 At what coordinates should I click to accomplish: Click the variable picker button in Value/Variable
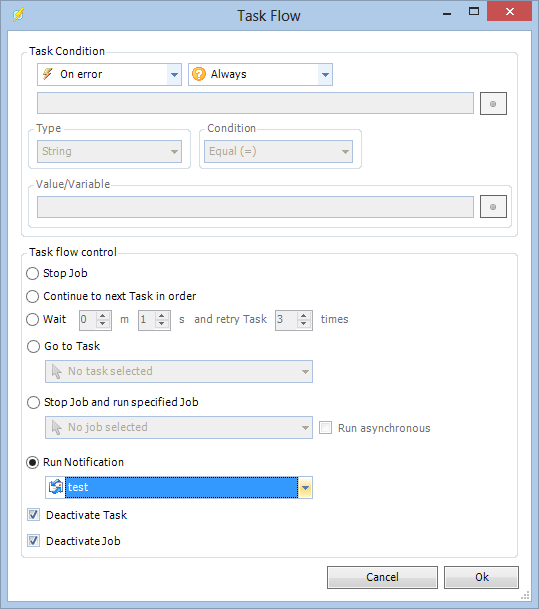point(493,207)
